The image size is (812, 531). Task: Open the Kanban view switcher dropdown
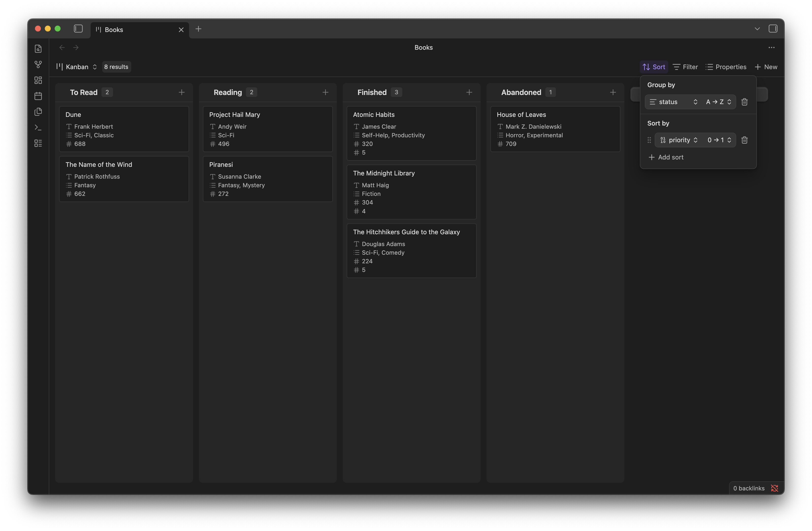click(x=77, y=67)
